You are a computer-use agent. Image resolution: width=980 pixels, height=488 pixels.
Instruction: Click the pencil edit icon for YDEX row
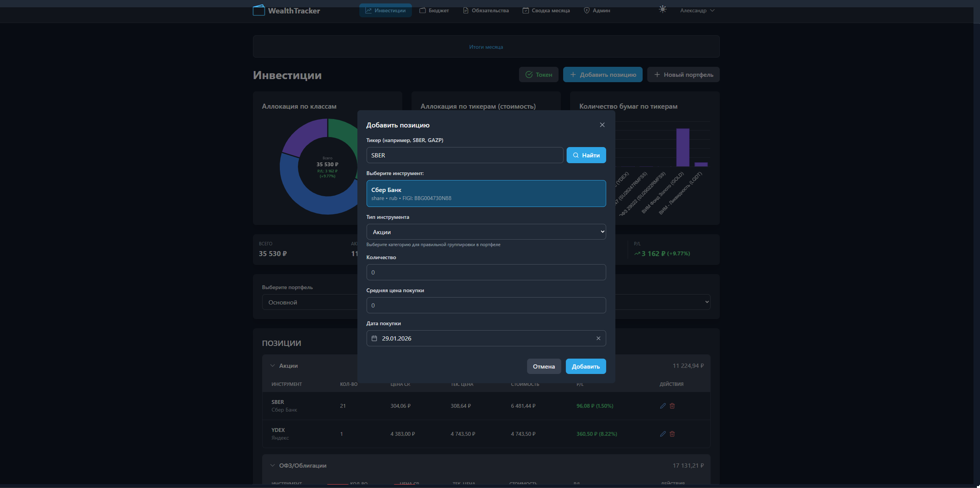point(663,434)
